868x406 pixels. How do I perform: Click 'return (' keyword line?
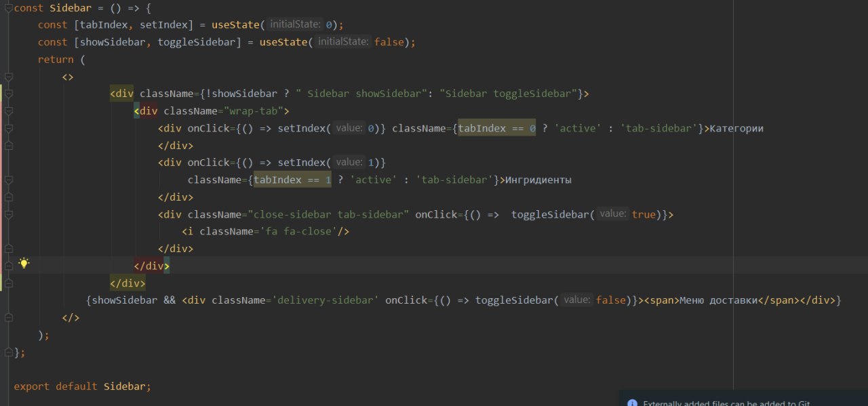pos(62,60)
